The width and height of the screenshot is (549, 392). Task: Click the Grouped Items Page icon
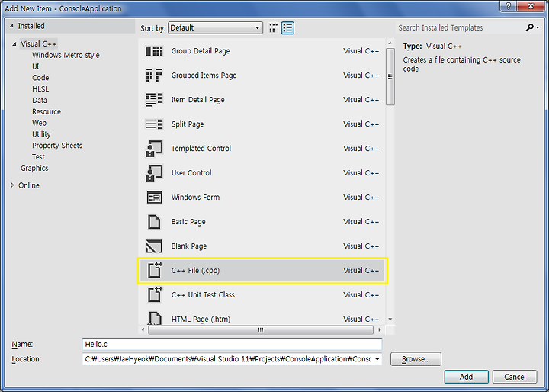(154, 76)
